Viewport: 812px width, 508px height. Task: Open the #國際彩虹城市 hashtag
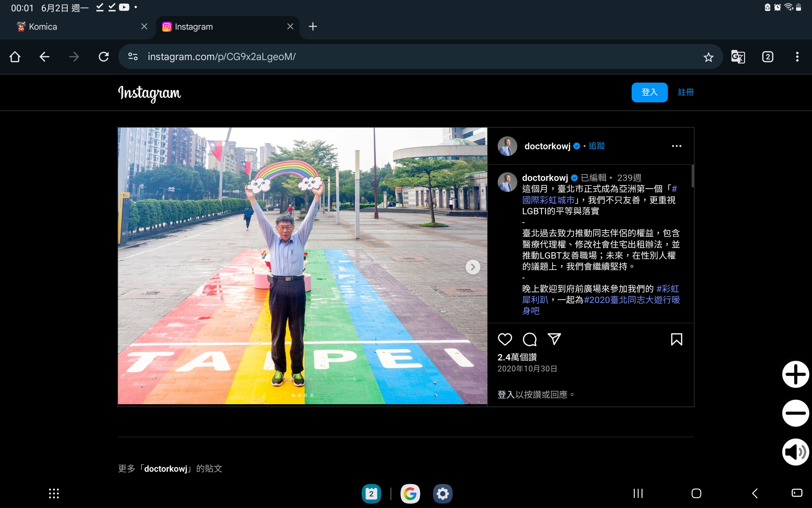pyautogui.click(x=549, y=200)
